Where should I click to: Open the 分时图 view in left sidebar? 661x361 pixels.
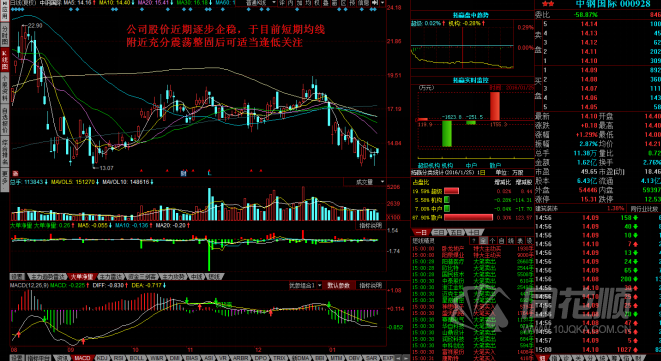click(x=5, y=36)
